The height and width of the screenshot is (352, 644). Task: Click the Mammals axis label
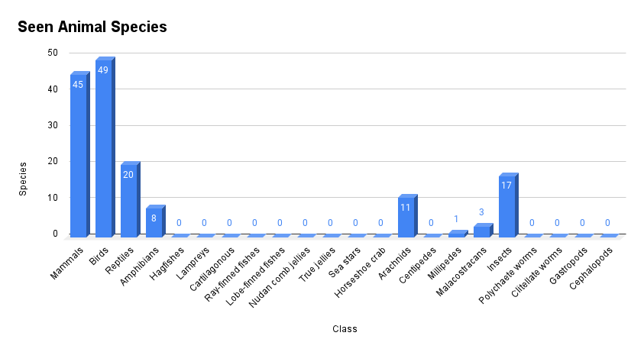point(67,262)
